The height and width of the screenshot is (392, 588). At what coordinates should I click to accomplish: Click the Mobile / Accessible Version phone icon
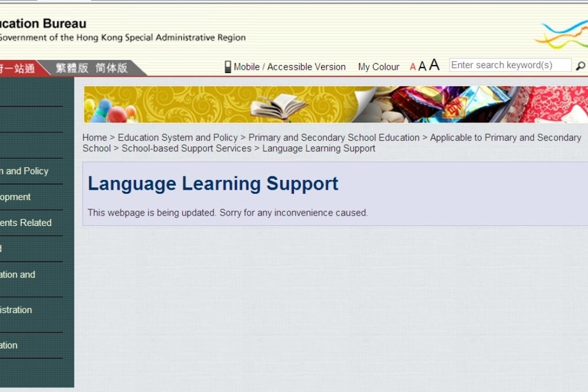point(228,66)
